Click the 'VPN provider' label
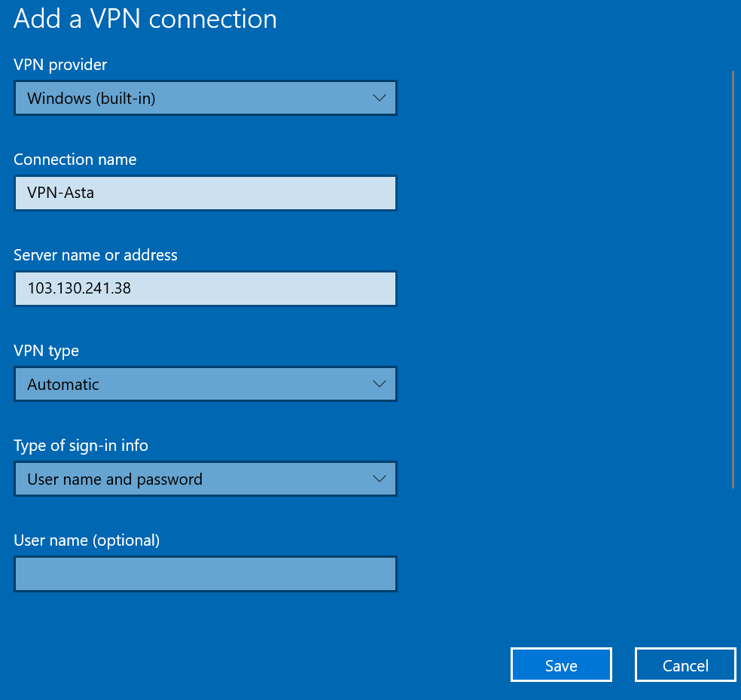This screenshot has width=741, height=700. point(60,65)
